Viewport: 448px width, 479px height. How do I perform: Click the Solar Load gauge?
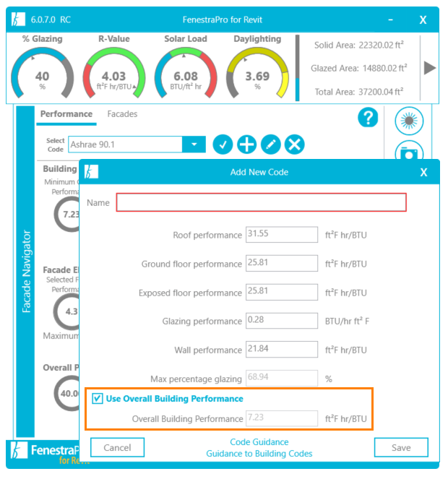186,73
